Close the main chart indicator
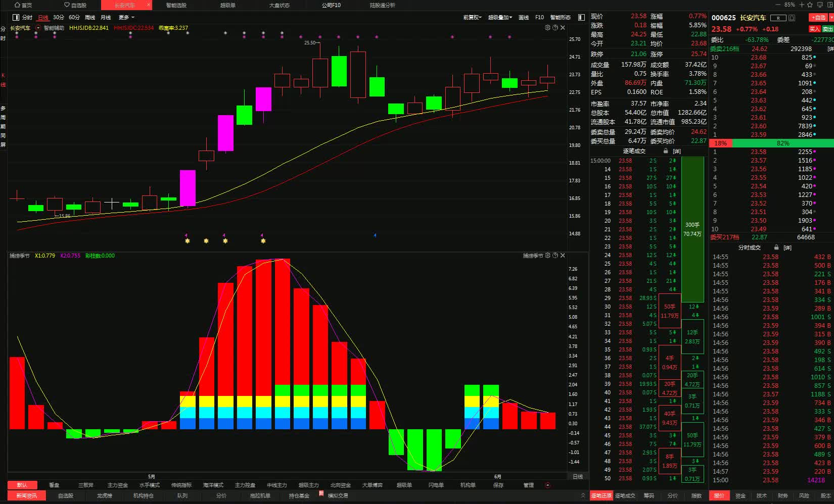 (x=563, y=28)
